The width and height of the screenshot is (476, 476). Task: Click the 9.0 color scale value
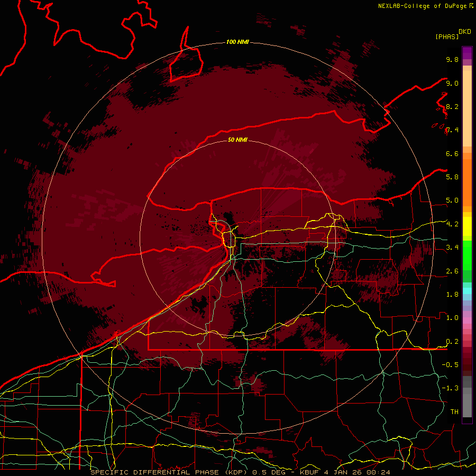point(452,83)
